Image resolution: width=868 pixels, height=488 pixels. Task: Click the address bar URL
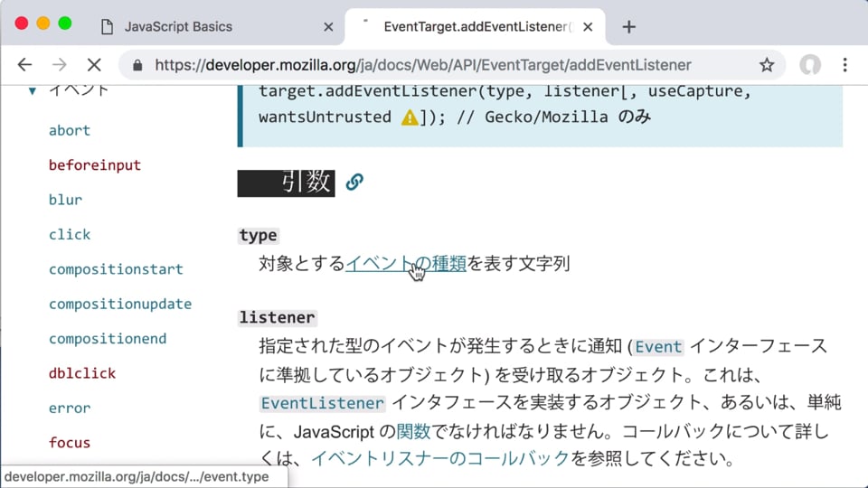pos(422,65)
